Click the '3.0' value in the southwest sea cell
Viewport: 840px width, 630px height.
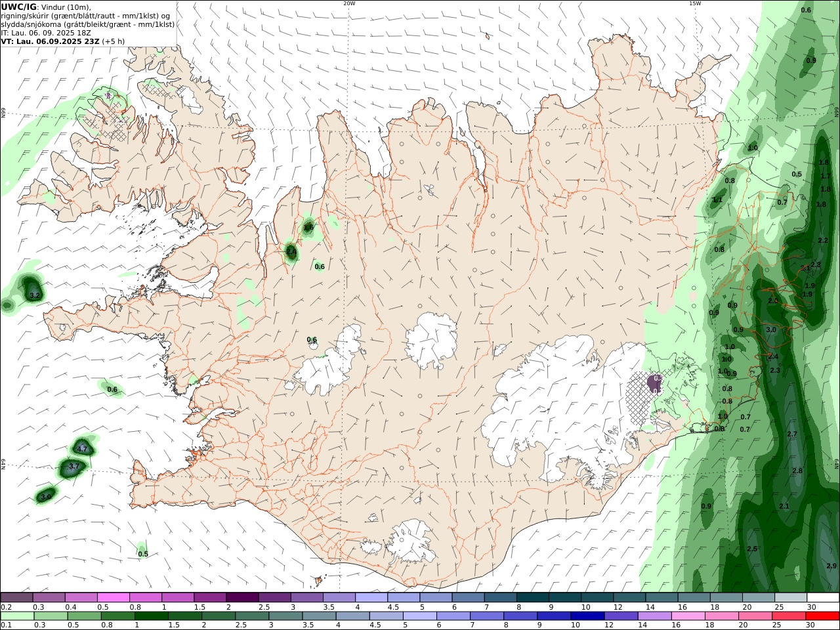point(46,497)
